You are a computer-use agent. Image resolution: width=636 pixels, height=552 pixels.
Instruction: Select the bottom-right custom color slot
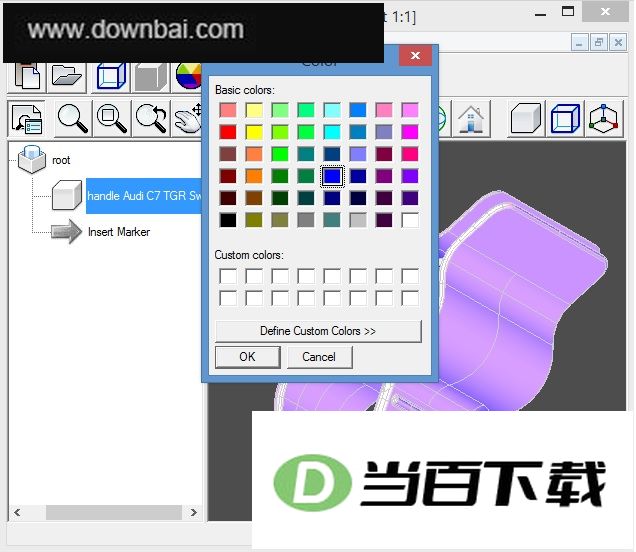click(410, 298)
